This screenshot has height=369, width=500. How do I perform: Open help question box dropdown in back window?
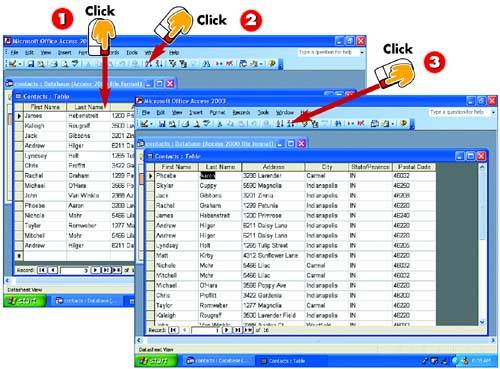362,53
